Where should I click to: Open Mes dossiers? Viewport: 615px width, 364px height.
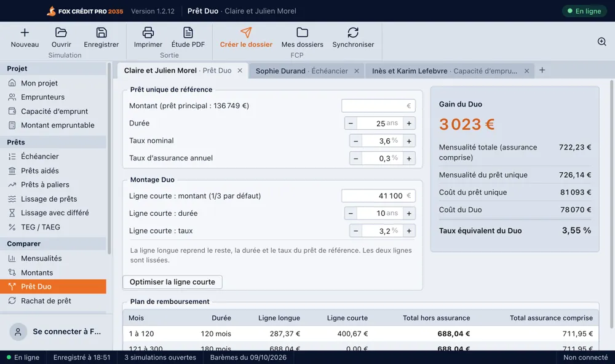[x=302, y=38]
